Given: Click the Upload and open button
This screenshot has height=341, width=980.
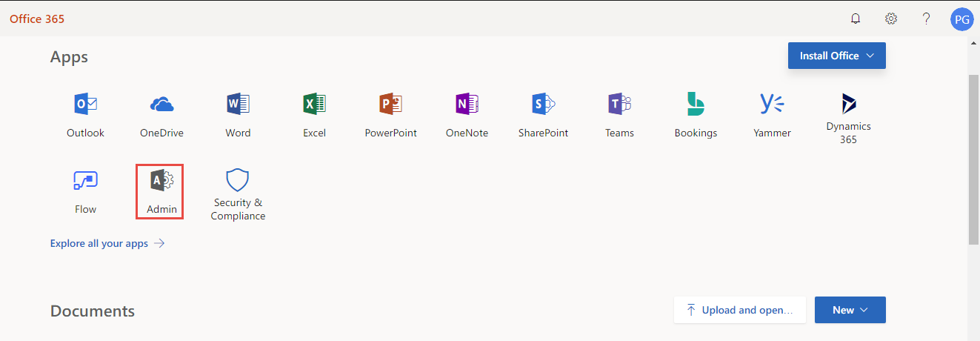Looking at the screenshot, I should pos(739,310).
